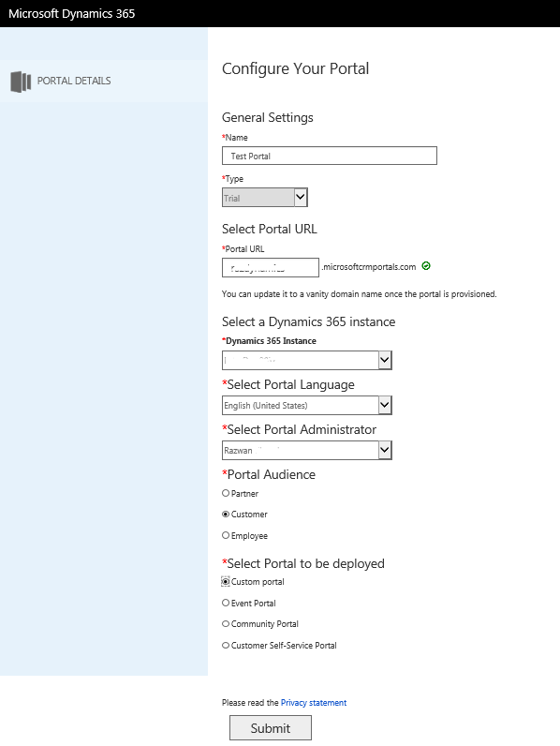Screen dimensions: 560x746
Task: Click the Microsoft Dynamics 365 header title
Action: (72, 13)
